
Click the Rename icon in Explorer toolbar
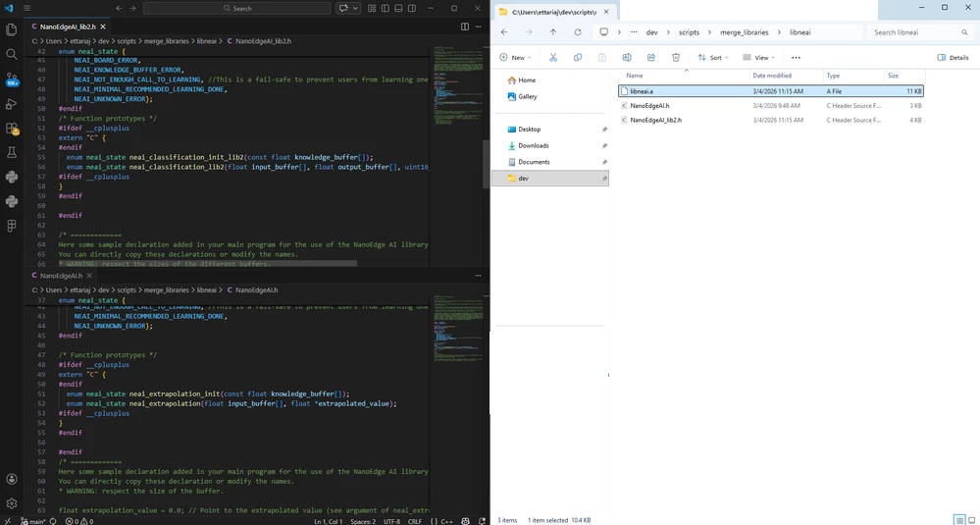point(627,58)
